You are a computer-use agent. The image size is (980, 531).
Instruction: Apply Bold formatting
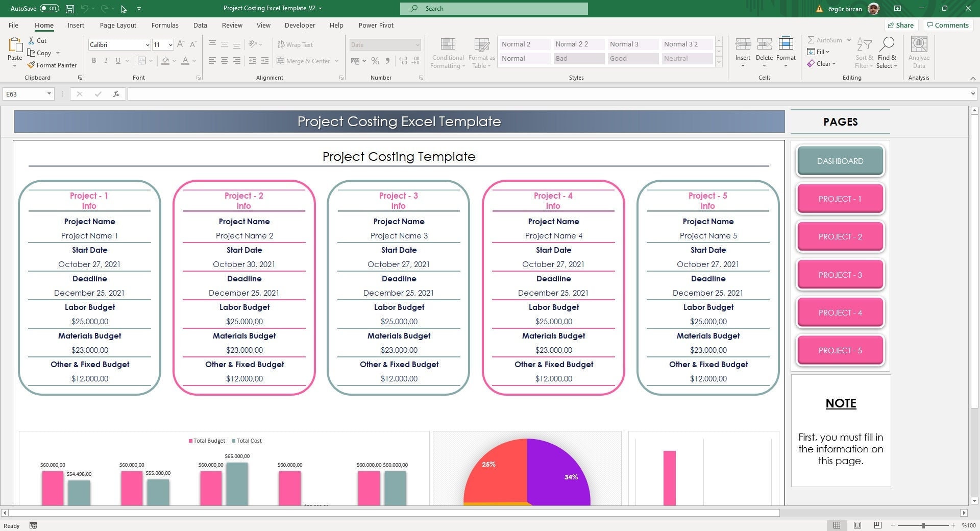(94, 61)
